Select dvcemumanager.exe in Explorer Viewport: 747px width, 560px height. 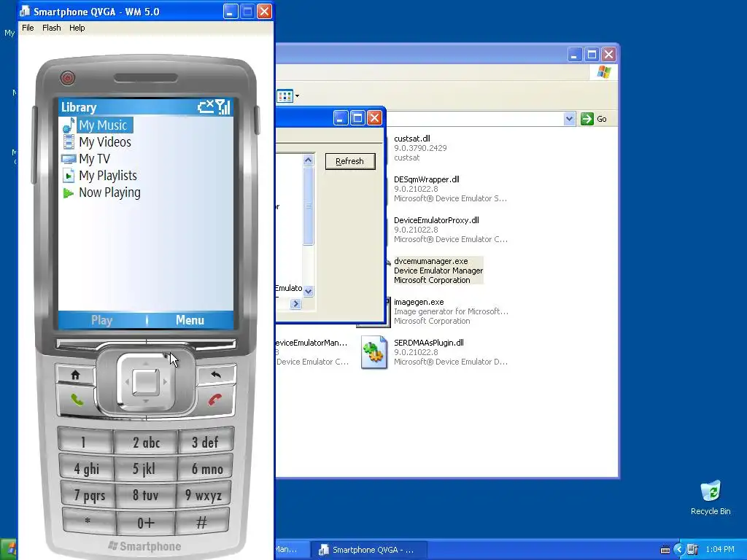pos(430,261)
